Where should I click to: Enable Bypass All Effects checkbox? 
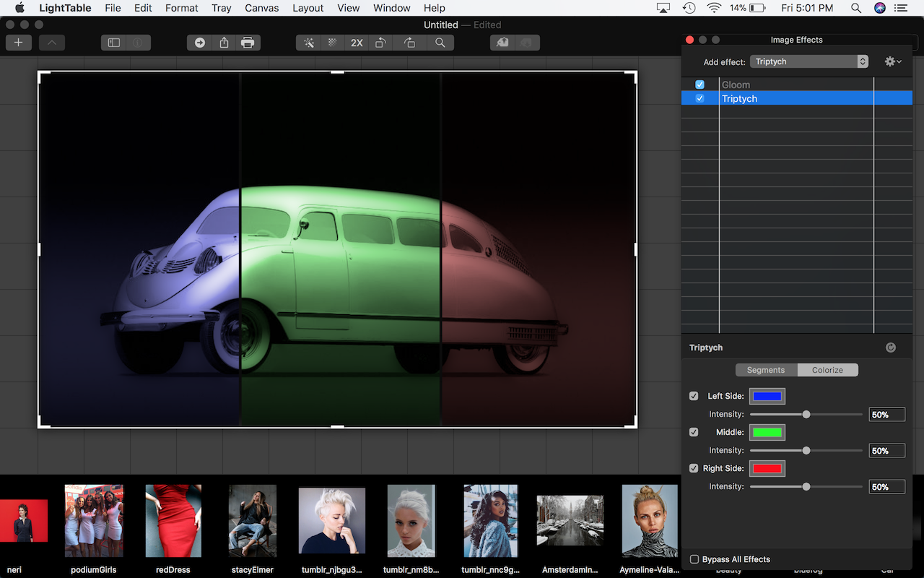(694, 559)
